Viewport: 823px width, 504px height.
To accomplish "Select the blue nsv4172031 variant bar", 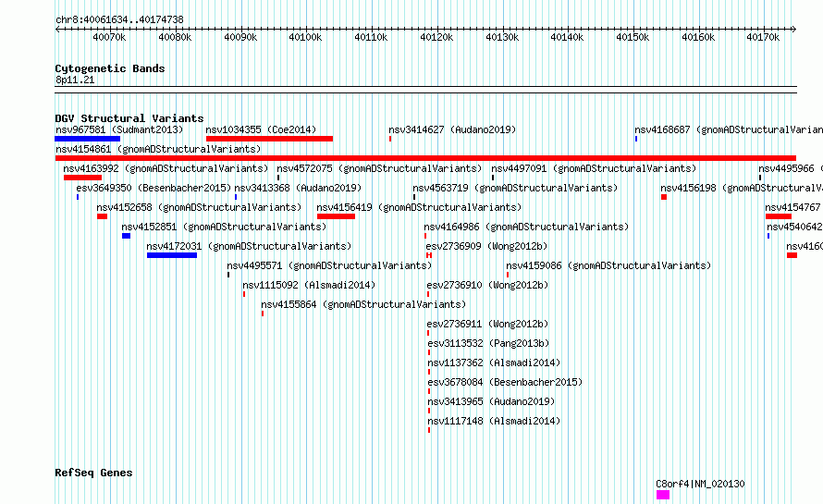I will (172, 255).
